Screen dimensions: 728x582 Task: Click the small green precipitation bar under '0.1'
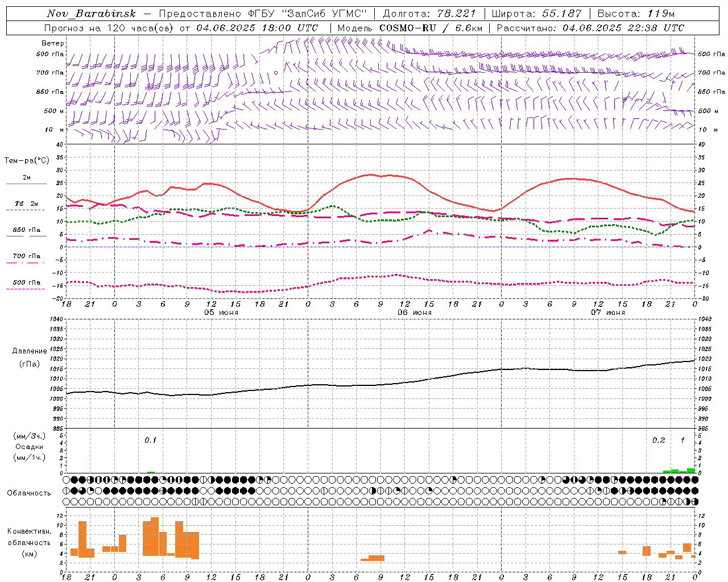[151, 472]
